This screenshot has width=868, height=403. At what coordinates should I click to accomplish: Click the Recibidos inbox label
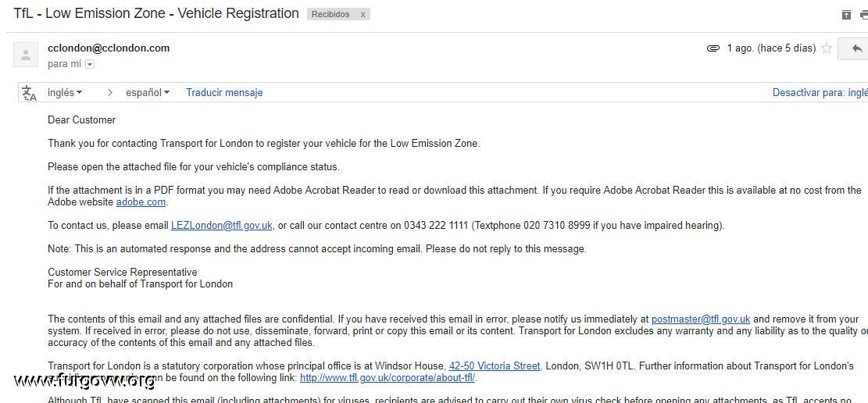(x=330, y=14)
